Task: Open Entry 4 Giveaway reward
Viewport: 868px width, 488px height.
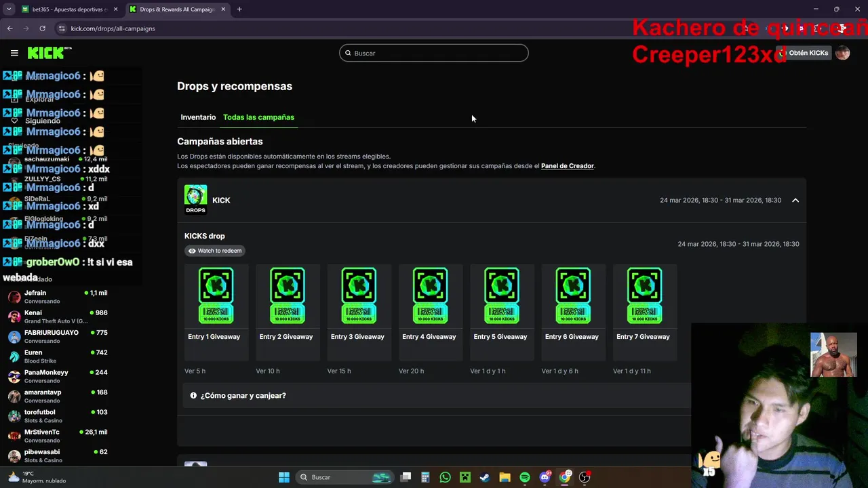Action: (x=430, y=311)
